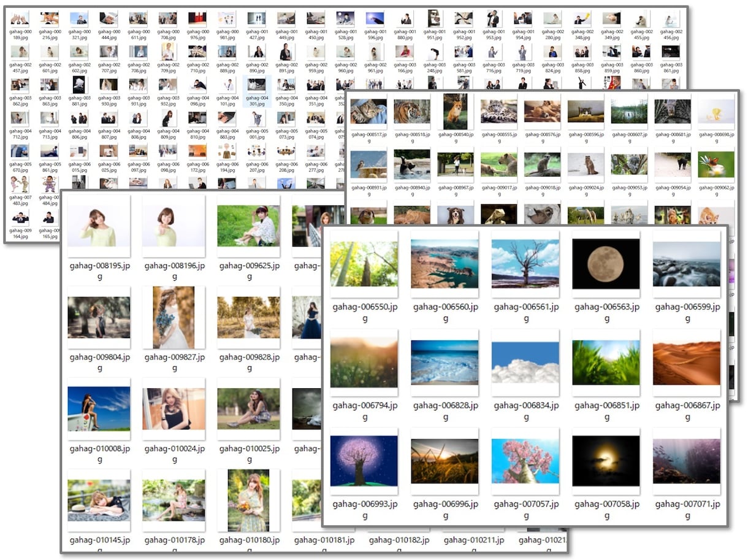Open the butterfly on flower gahag-009062.jpg
Screen dimensions: 748x560
[x=716, y=164]
